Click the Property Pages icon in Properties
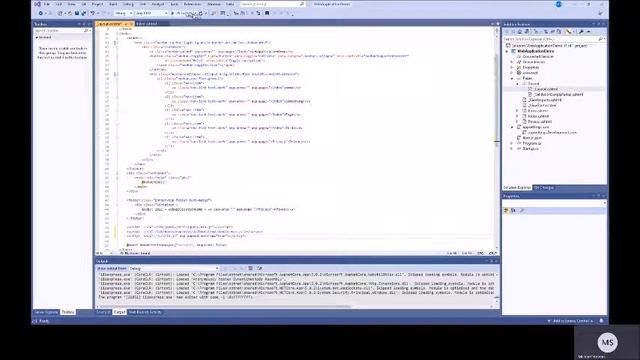Viewport: 640px width, 360px height. click(x=522, y=211)
